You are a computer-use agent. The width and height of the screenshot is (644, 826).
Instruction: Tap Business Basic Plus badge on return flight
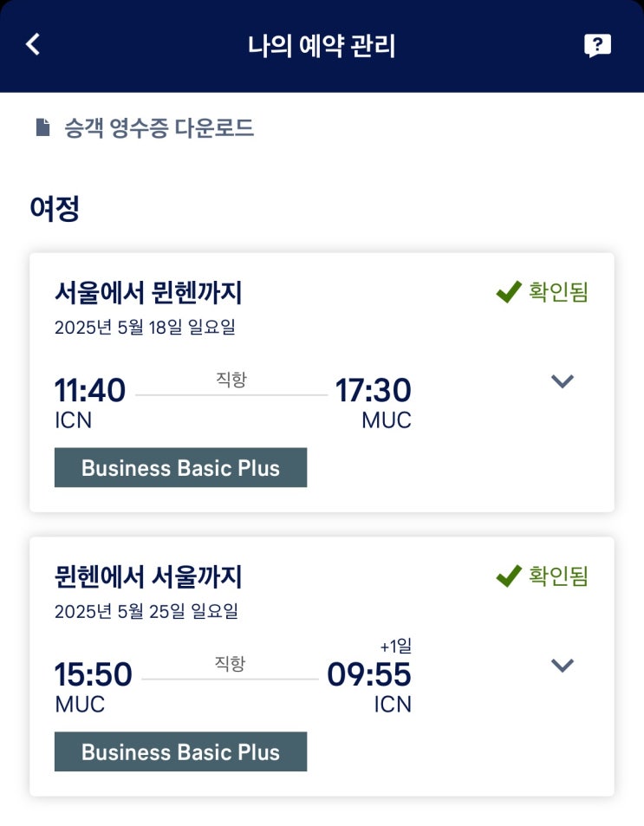click(180, 751)
